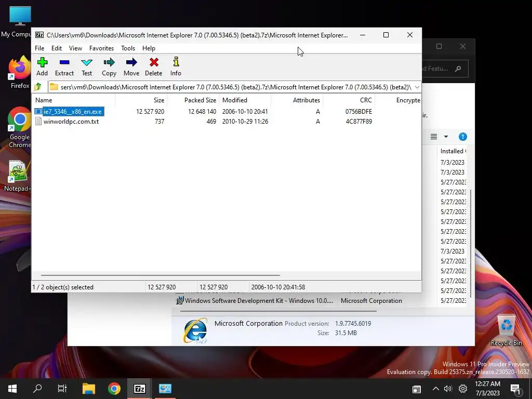
Task: Sort by the Name column header
Action: pyautogui.click(x=73, y=100)
